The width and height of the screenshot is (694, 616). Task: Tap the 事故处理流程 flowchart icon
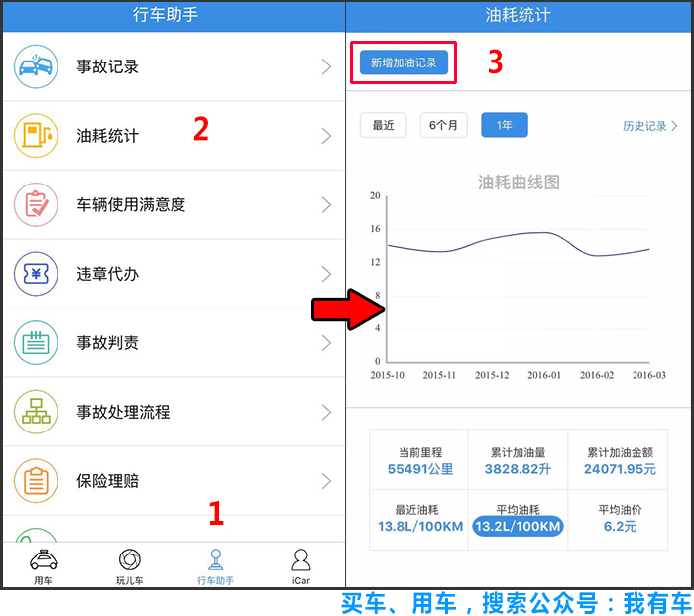pos(36,412)
